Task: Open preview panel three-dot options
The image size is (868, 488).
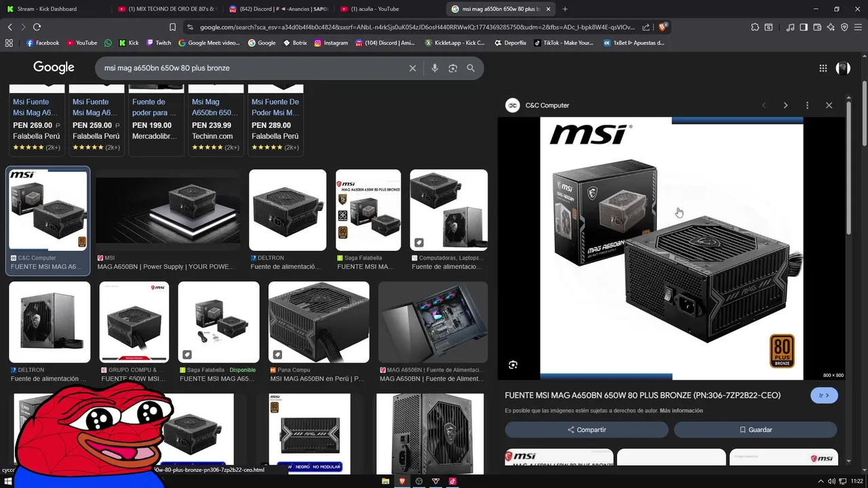Action: pyautogui.click(x=807, y=105)
